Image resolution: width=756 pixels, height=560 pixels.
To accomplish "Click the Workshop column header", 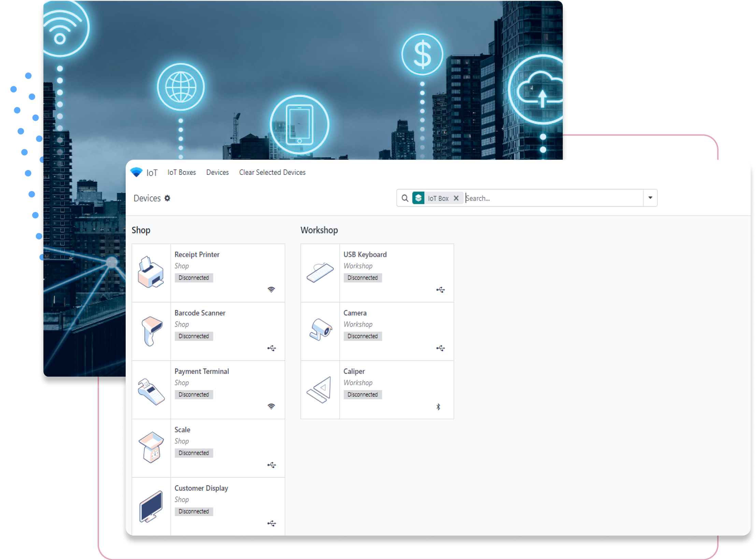I will click(x=319, y=230).
